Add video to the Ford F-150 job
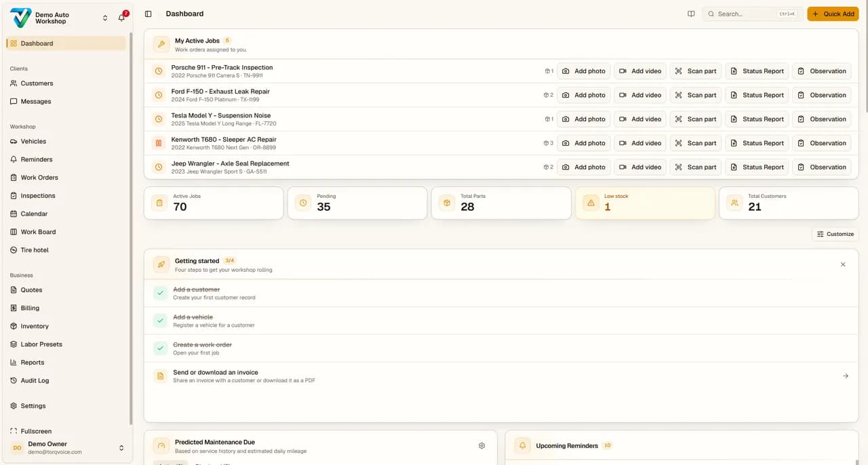The height and width of the screenshot is (465, 868). pos(640,95)
